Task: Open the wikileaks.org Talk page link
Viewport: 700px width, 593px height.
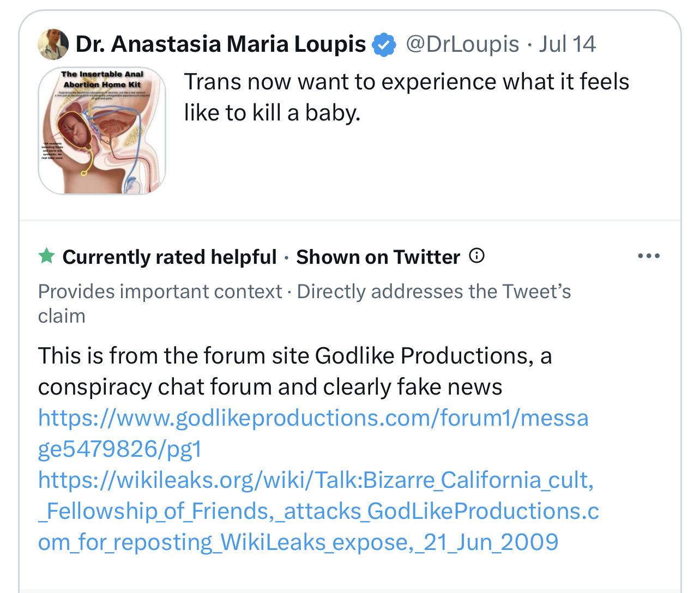Action: 318,511
